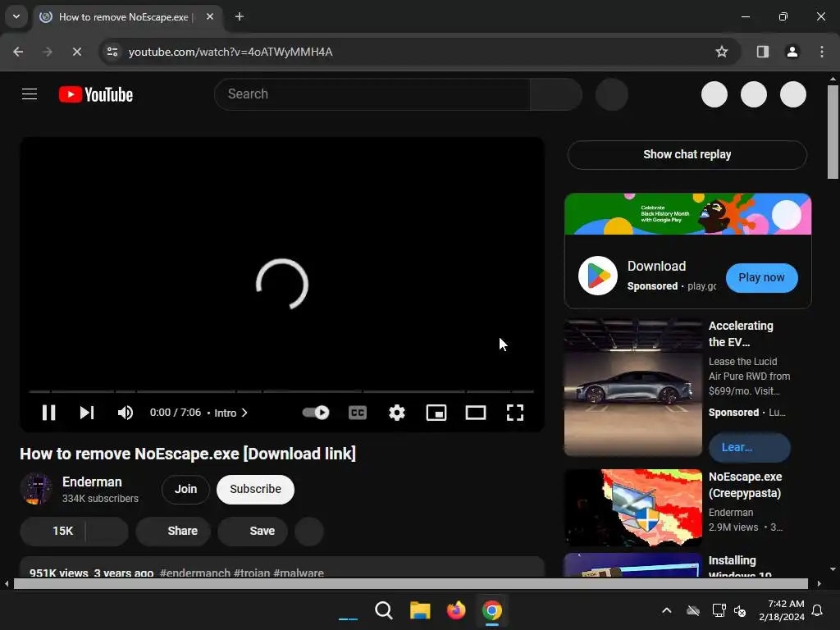Click the Chrome taskbar icon
The width and height of the screenshot is (840, 630).
pos(492,610)
